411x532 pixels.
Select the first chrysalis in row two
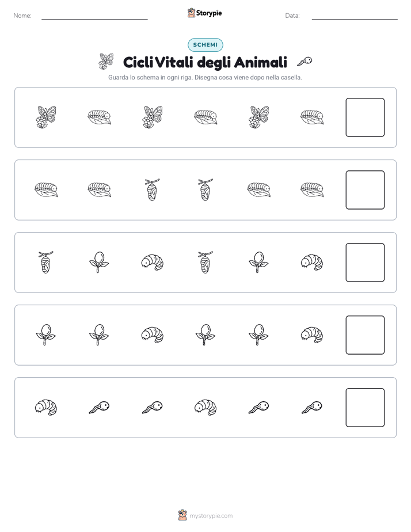click(153, 189)
